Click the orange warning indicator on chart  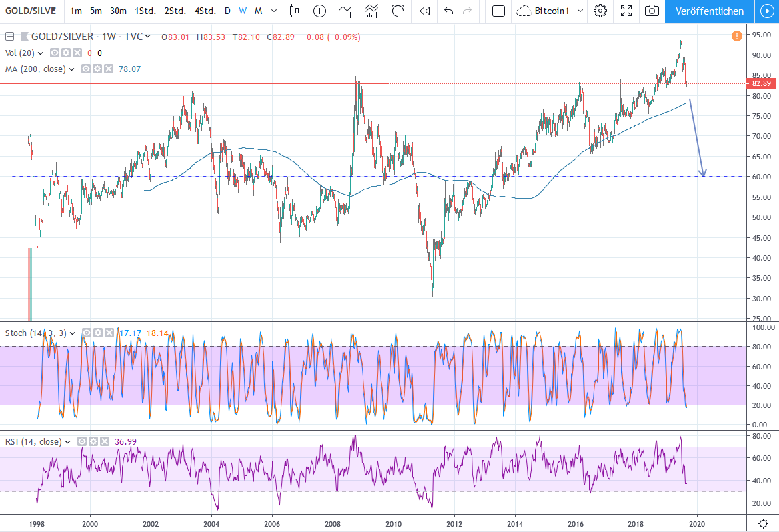point(737,36)
